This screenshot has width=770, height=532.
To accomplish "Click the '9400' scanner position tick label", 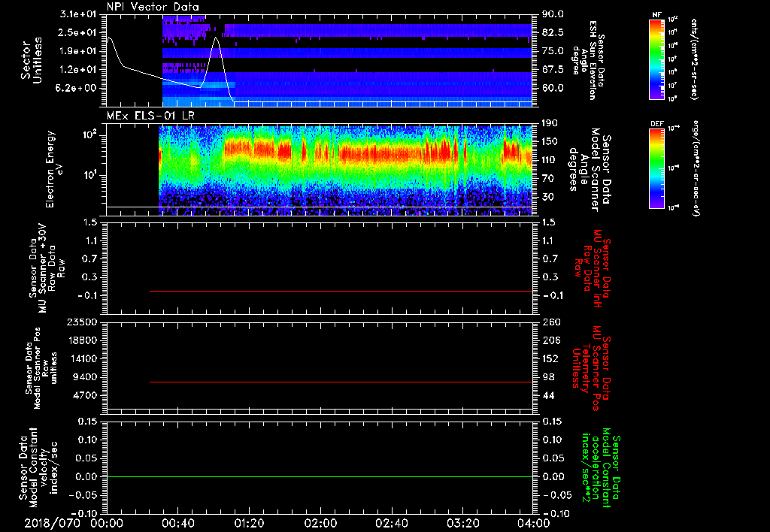I will point(84,377).
